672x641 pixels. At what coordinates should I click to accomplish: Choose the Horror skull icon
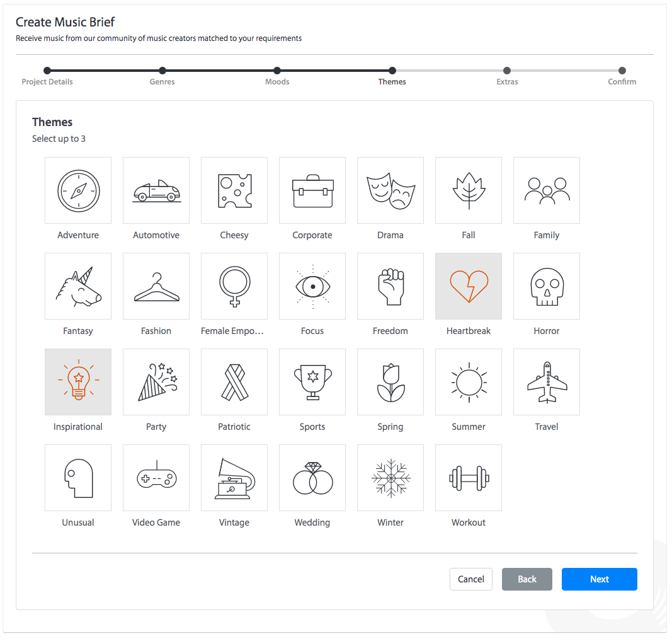(x=547, y=286)
